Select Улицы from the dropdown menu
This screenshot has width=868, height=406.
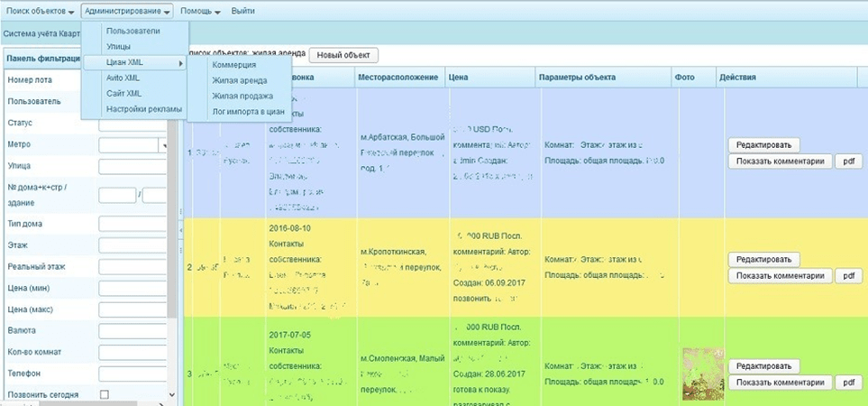[x=118, y=46]
